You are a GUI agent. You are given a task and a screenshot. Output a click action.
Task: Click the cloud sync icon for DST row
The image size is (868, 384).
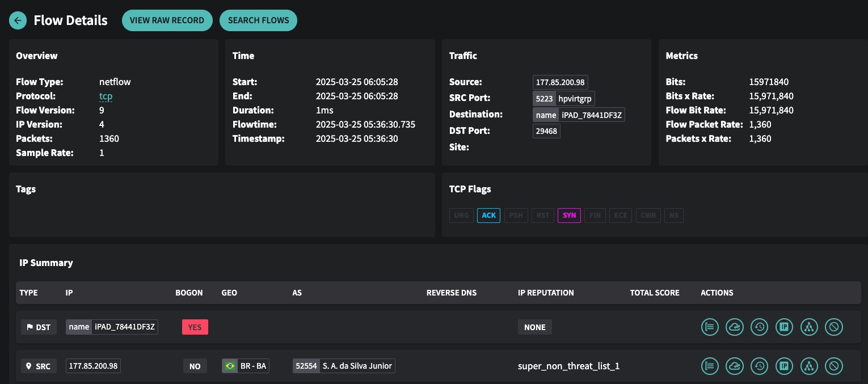tap(735, 327)
